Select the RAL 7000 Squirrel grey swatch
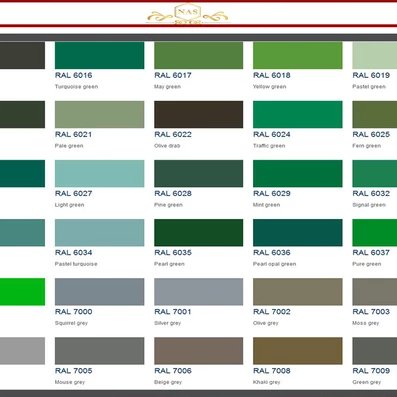This screenshot has height=397, width=397. click(x=99, y=292)
